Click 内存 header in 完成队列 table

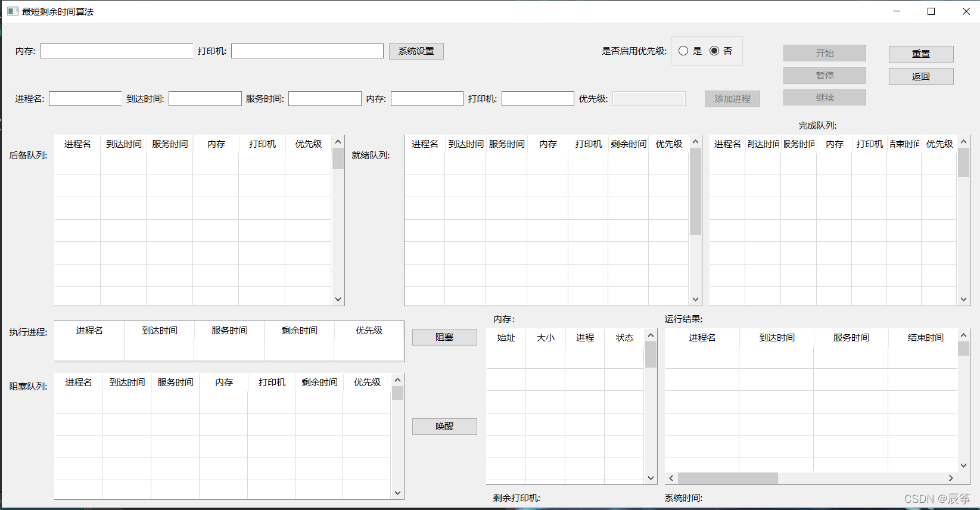[x=834, y=144]
